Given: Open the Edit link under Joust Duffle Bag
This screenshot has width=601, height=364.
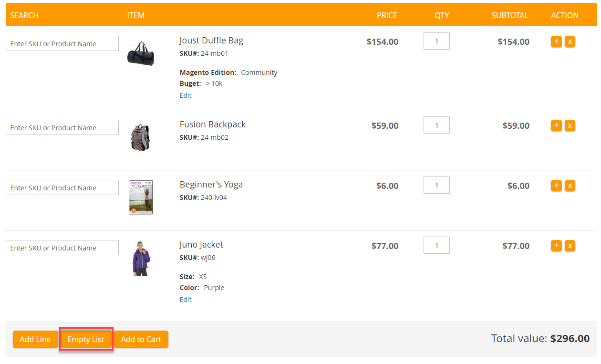Looking at the screenshot, I should point(186,95).
